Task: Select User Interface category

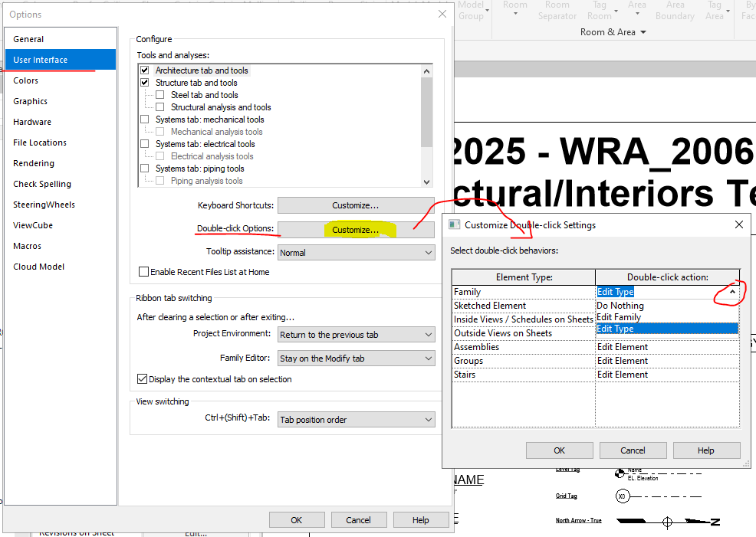Action: [61, 60]
